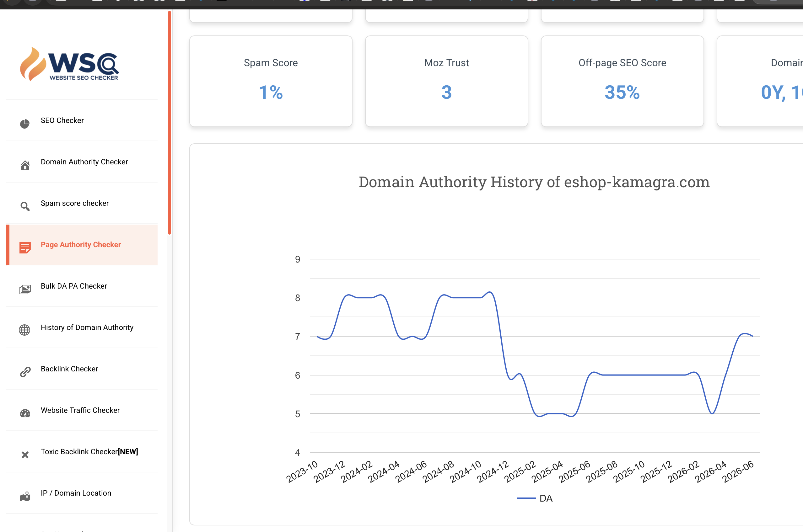
Task: Click the Off-page SEO Score 35% value
Action: (x=622, y=92)
